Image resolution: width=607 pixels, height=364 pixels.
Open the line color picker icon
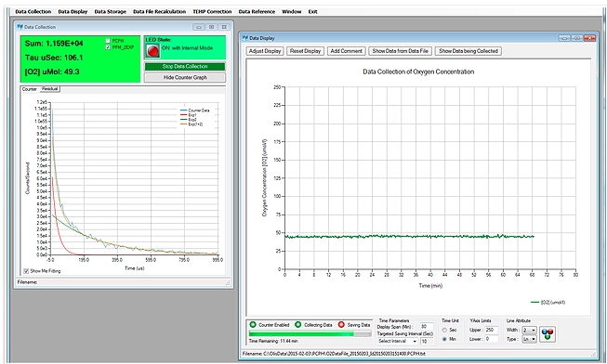pyautogui.click(x=548, y=334)
